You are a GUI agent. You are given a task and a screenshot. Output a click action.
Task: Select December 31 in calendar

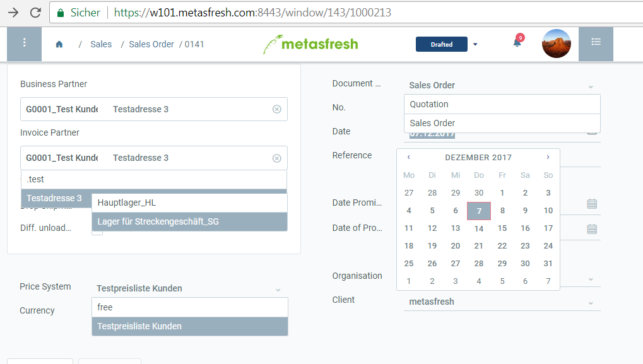coord(548,264)
